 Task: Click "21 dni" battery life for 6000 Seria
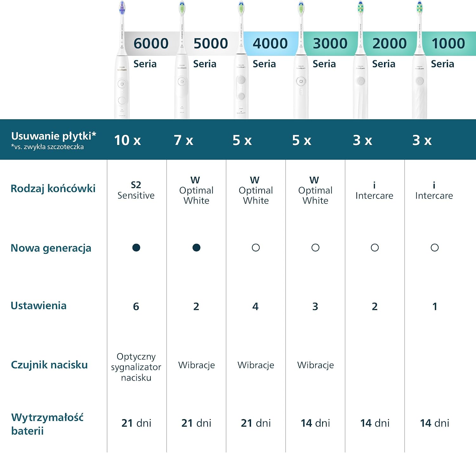click(x=136, y=423)
